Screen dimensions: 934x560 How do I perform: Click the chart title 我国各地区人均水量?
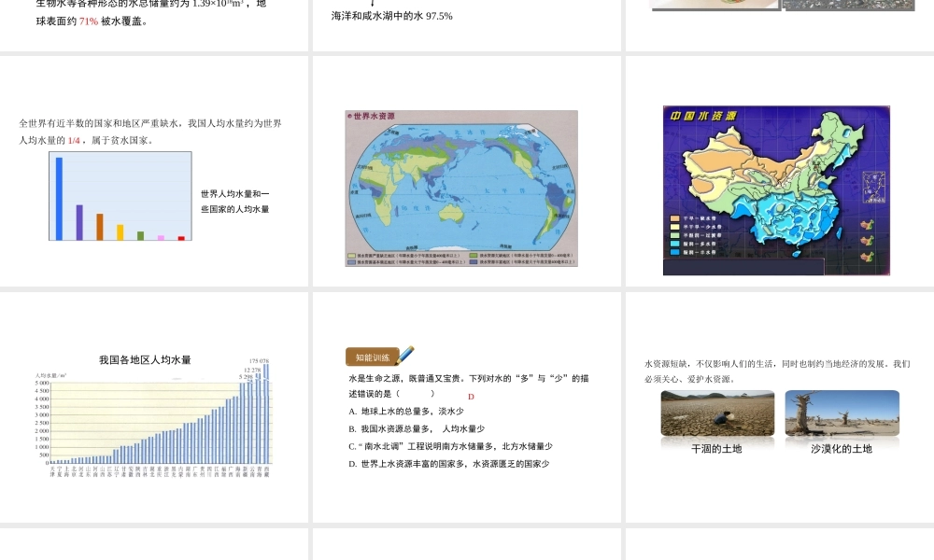pos(145,360)
